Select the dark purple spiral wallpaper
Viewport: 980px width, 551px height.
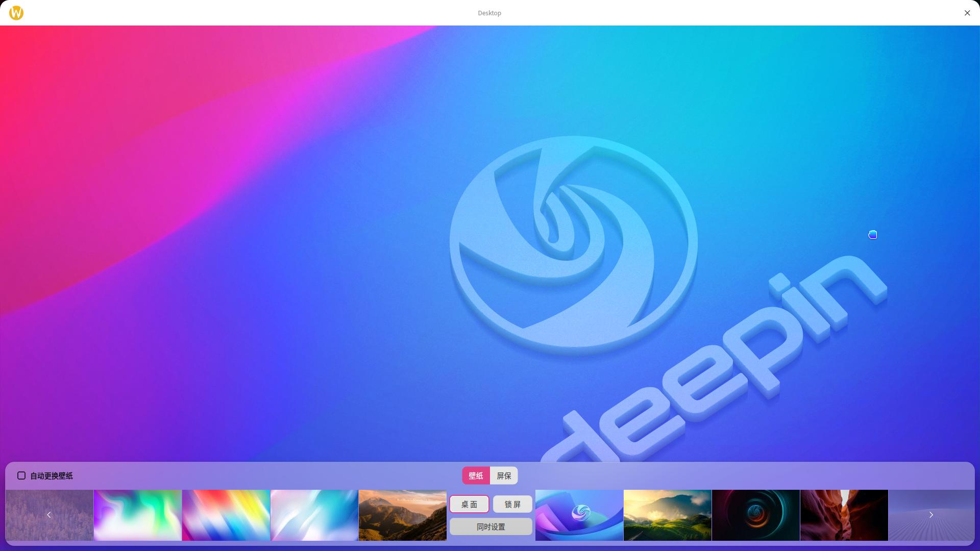755,515
